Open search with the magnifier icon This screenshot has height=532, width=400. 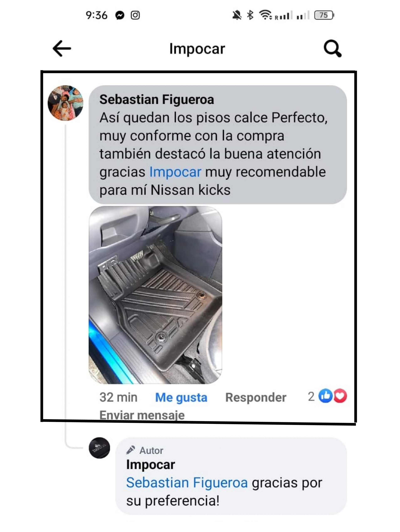pos(333,49)
